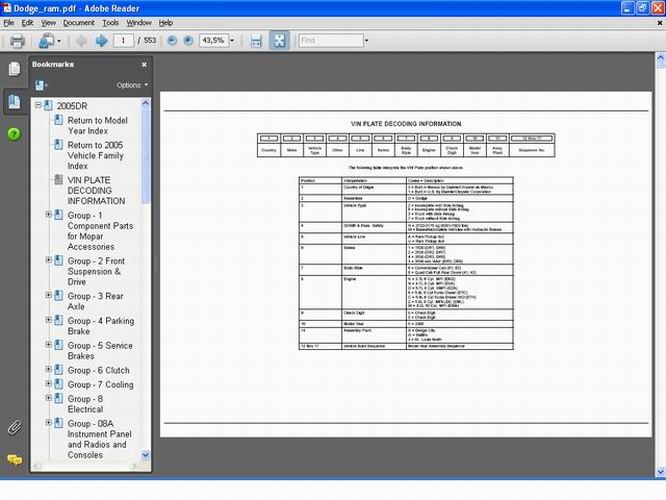The image size is (666, 500).
Task: Click the zoom out button
Action: [172, 40]
